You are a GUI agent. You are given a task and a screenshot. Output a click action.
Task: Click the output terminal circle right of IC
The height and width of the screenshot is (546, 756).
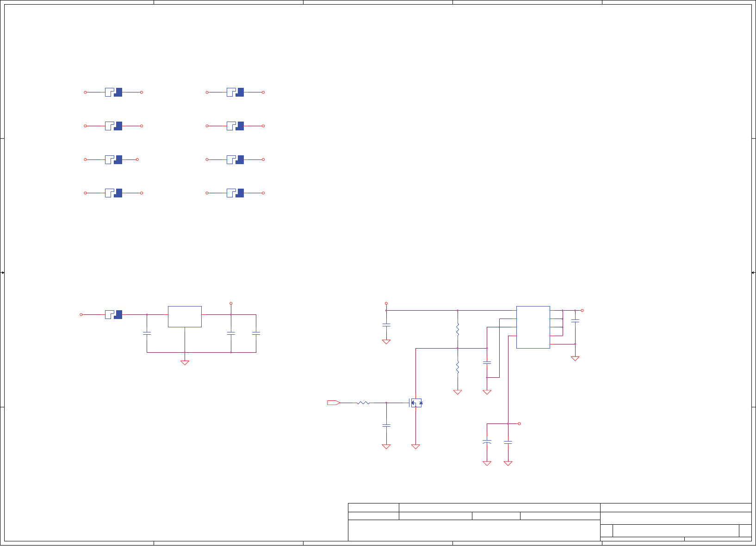(582, 311)
